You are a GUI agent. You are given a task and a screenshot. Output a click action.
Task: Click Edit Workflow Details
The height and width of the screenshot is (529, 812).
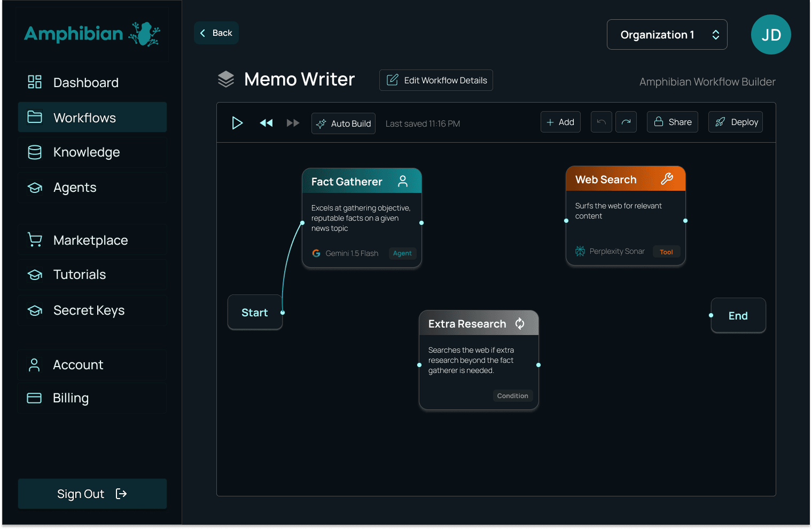(436, 80)
